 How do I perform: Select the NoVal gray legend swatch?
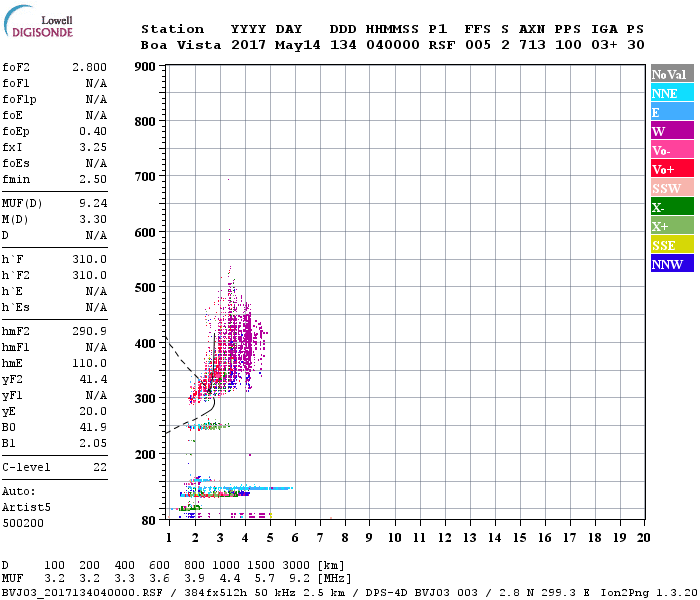pos(672,74)
